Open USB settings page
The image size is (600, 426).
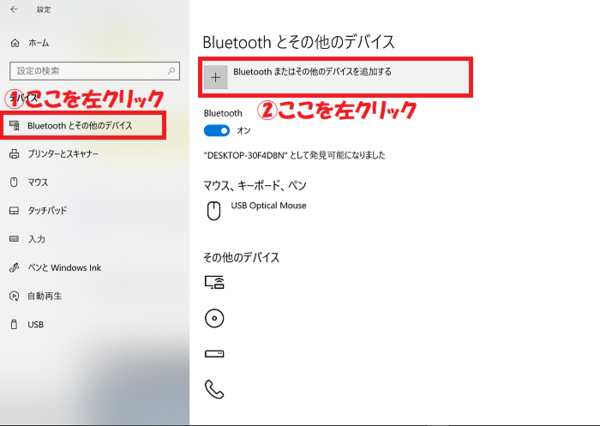pos(36,325)
